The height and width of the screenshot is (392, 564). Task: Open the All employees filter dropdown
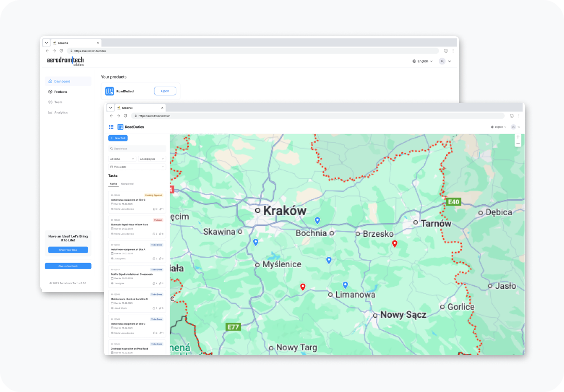pyautogui.click(x=152, y=159)
